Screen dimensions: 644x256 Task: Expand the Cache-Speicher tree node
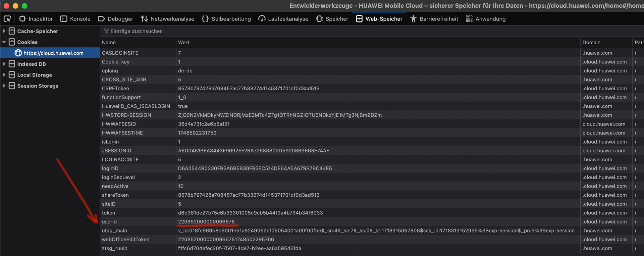(x=4, y=31)
